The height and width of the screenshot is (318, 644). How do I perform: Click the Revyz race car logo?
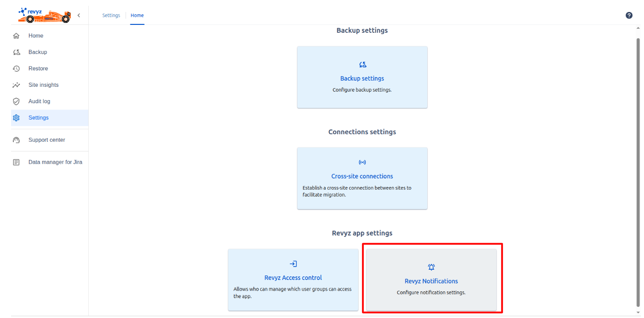(44, 15)
